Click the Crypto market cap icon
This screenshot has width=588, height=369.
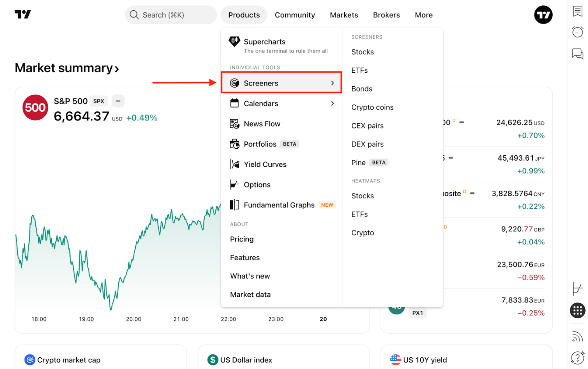(30, 360)
